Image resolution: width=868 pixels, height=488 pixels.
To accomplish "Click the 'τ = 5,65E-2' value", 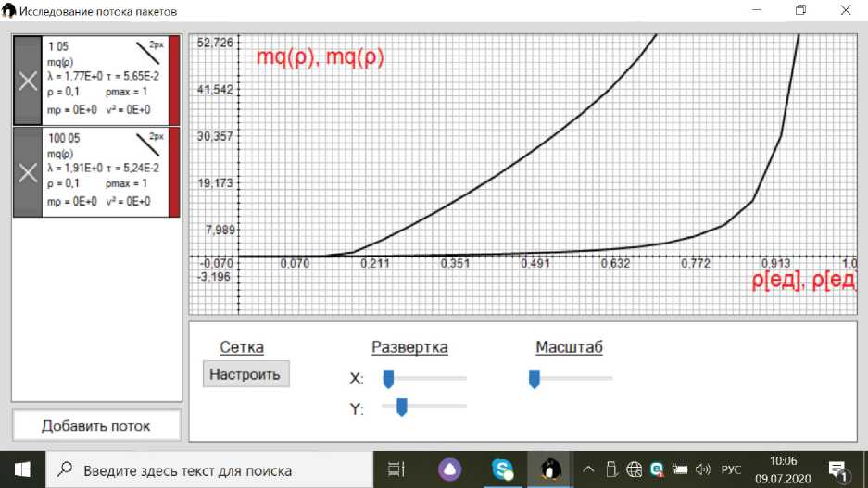I will pos(132,76).
